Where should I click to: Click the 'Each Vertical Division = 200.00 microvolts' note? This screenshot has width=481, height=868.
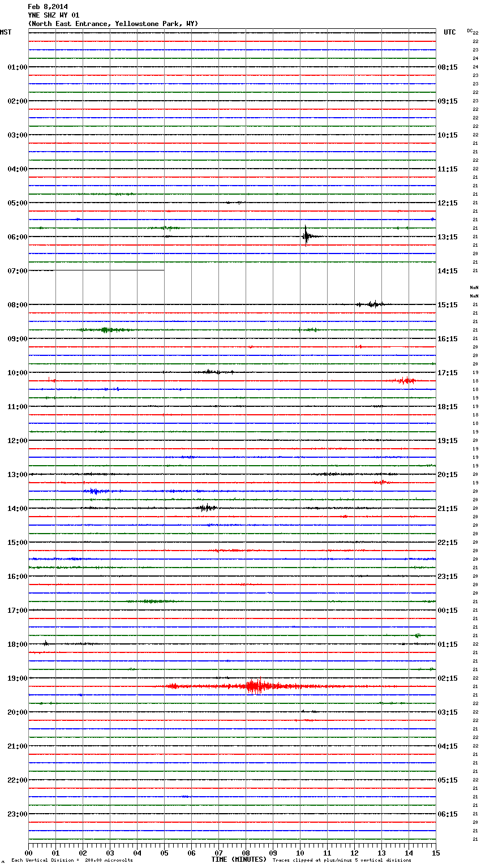pos(72,861)
